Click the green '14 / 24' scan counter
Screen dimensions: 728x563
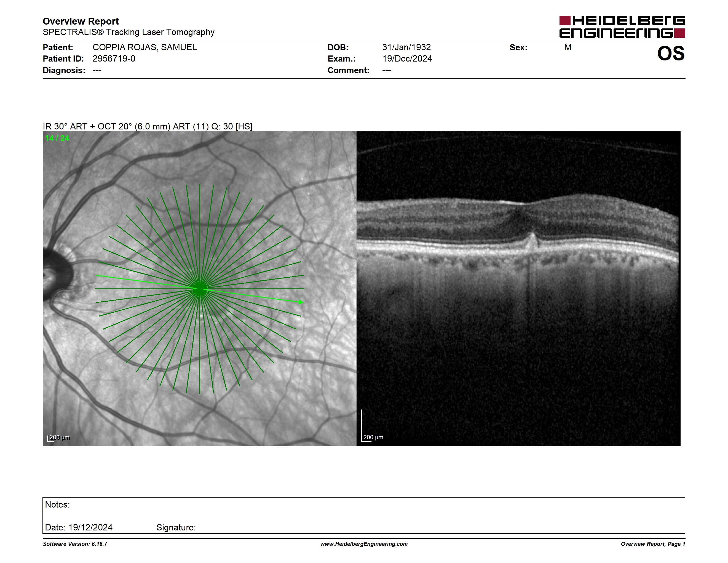pos(57,138)
